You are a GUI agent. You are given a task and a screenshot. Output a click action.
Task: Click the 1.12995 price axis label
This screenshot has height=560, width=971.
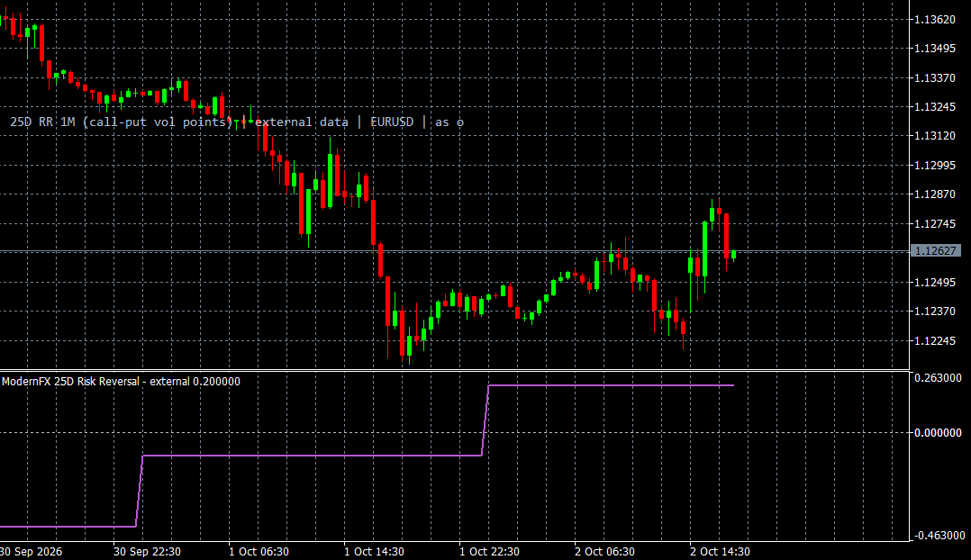click(x=935, y=166)
